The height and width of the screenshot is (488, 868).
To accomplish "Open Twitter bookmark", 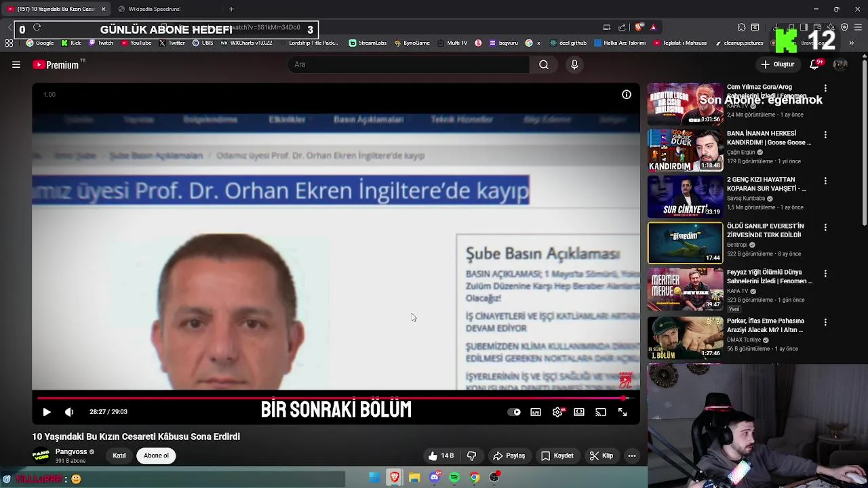I will (x=172, y=43).
